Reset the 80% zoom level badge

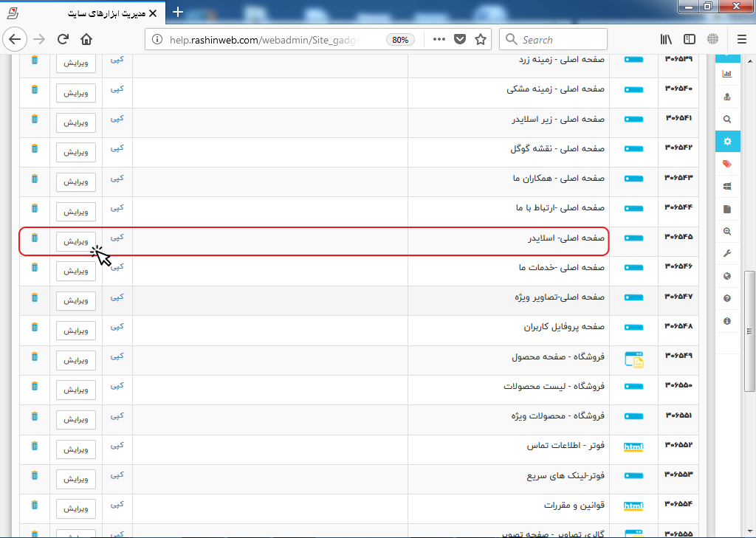400,40
